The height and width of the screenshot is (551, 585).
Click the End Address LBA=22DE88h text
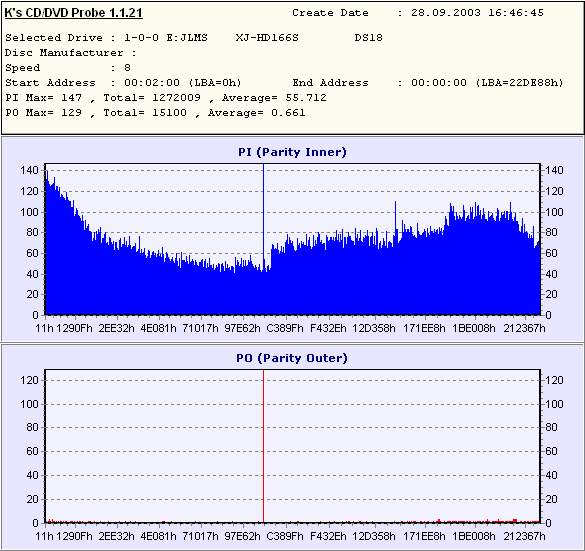pos(520,83)
